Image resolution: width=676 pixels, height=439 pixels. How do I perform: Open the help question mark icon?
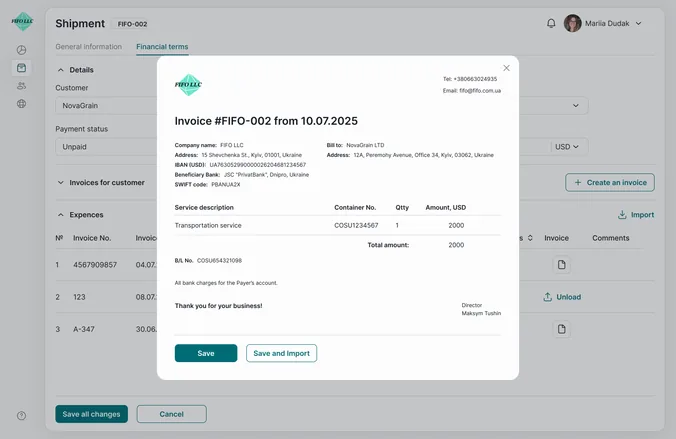[21, 416]
